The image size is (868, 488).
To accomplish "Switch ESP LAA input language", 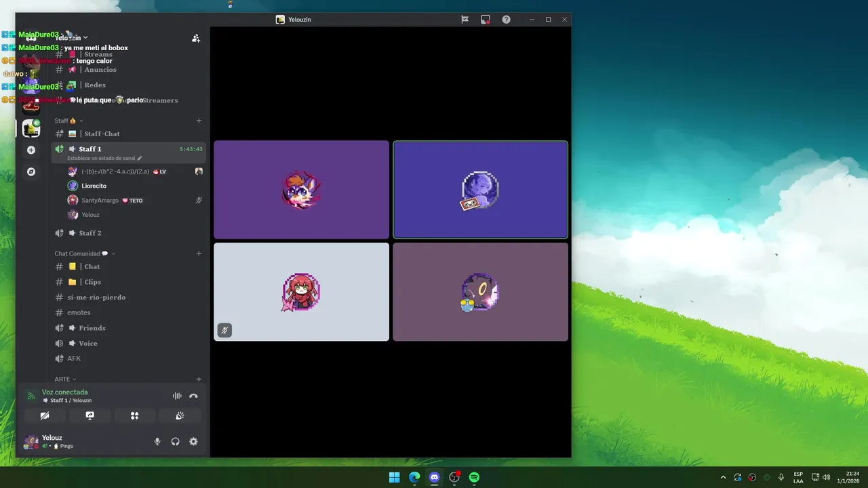I will (x=798, y=477).
